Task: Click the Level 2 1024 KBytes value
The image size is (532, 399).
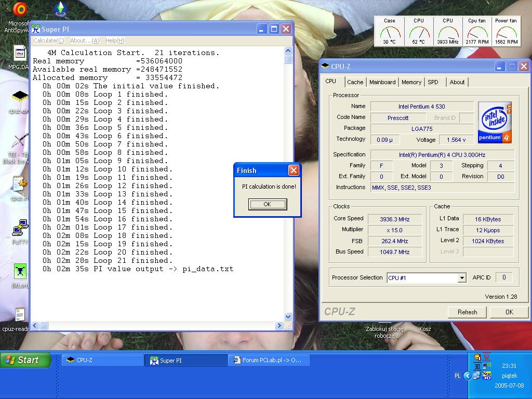Action: click(488, 241)
